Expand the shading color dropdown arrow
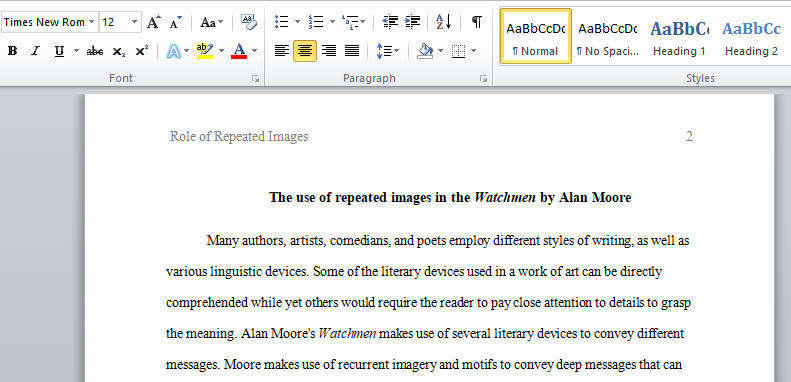791x382 pixels. pos(440,51)
